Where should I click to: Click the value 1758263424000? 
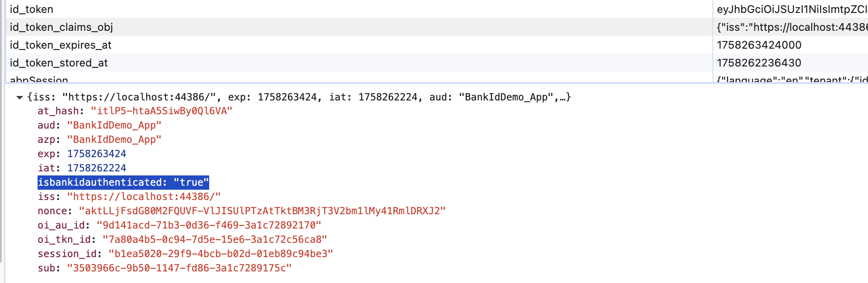759,45
